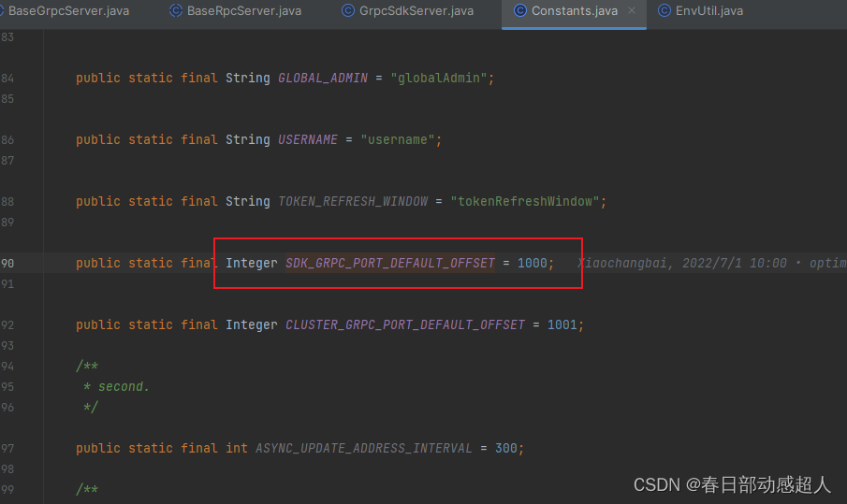The image size is (847, 504).
Task: Open the EnvUtil.java tab
Action: 700,11
